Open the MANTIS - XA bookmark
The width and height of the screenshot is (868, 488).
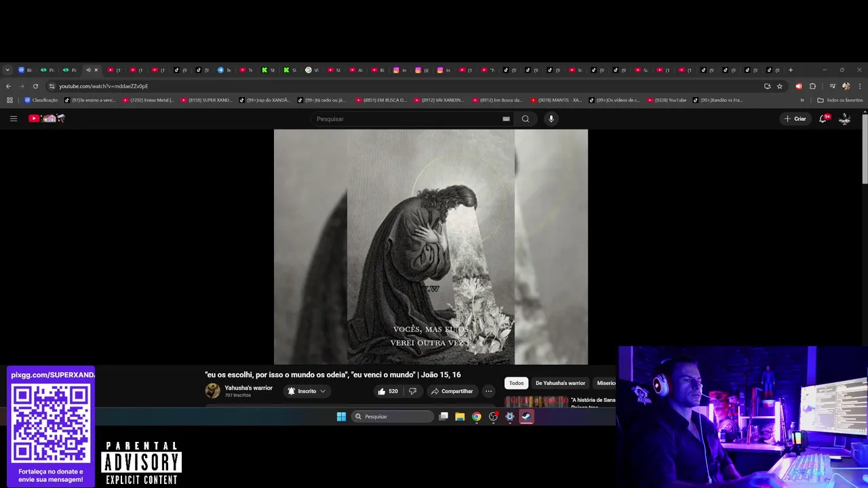point(556,100)
